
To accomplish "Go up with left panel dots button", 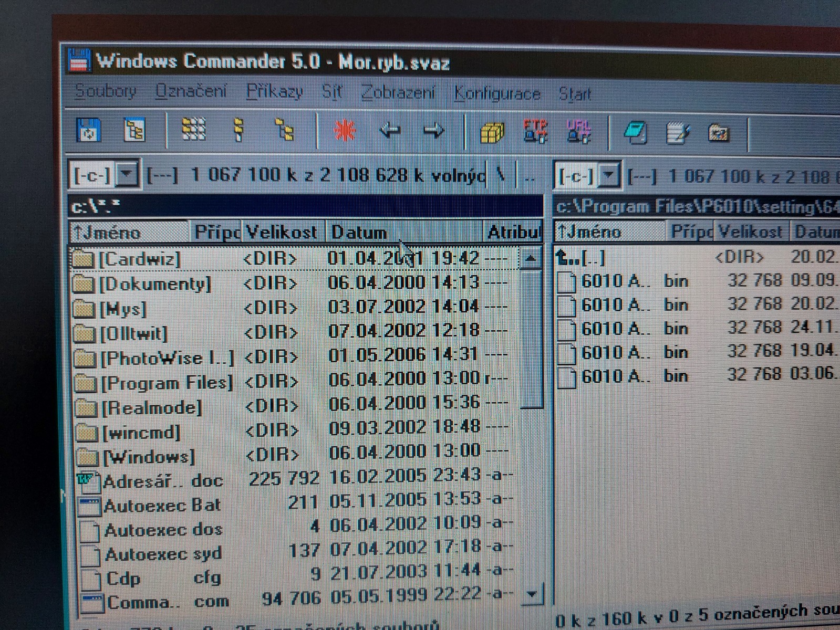I will coord(531,175).
